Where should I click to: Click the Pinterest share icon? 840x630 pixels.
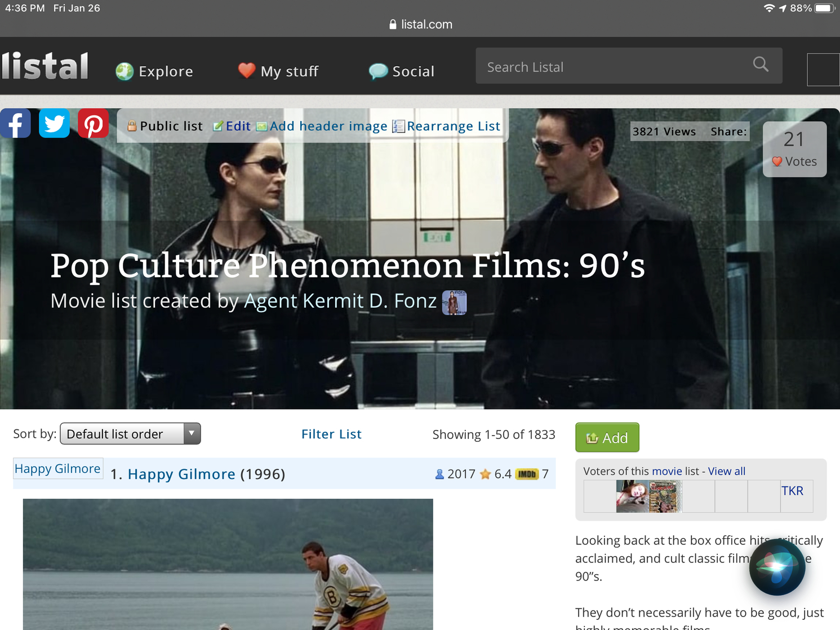pos(93,123)
